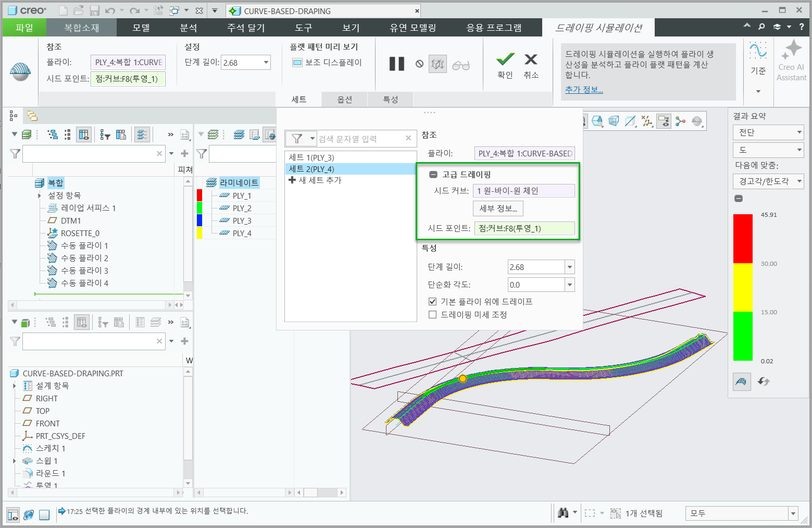812x528 pixels.
Task: Open the 분석 ribbon menu
Action: point(189,28)
